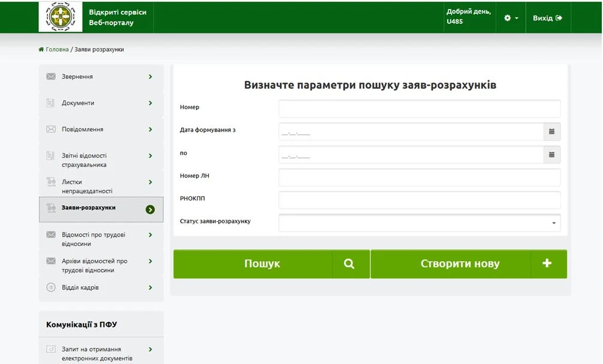Screen dimensions: 603x364
Task: Open the calendar picker for Дата формування з
Action: click(x=551, y=131)
